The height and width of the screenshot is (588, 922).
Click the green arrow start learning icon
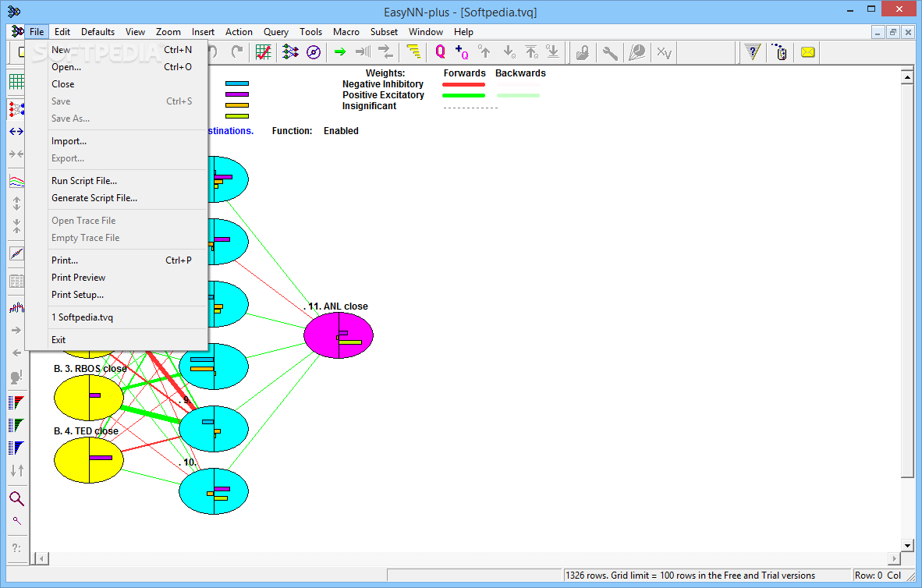click(340, 52)
